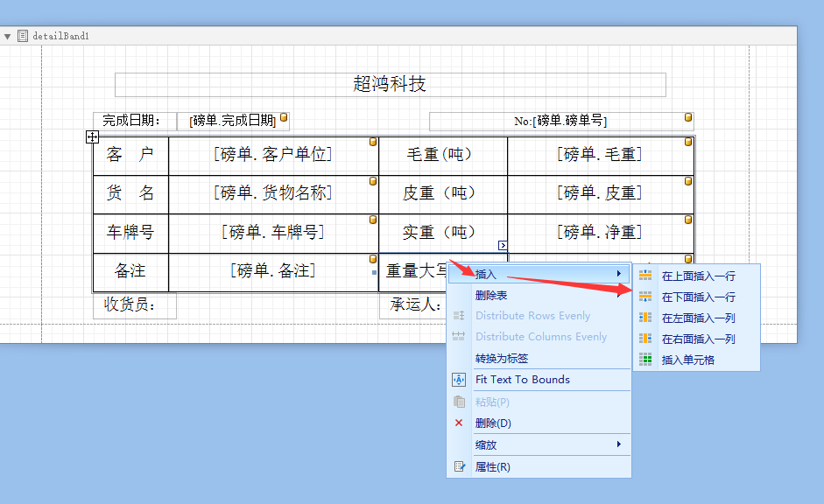Select the 完成日期: label
This screenshot has width=824, height=504.
(135, 121)
